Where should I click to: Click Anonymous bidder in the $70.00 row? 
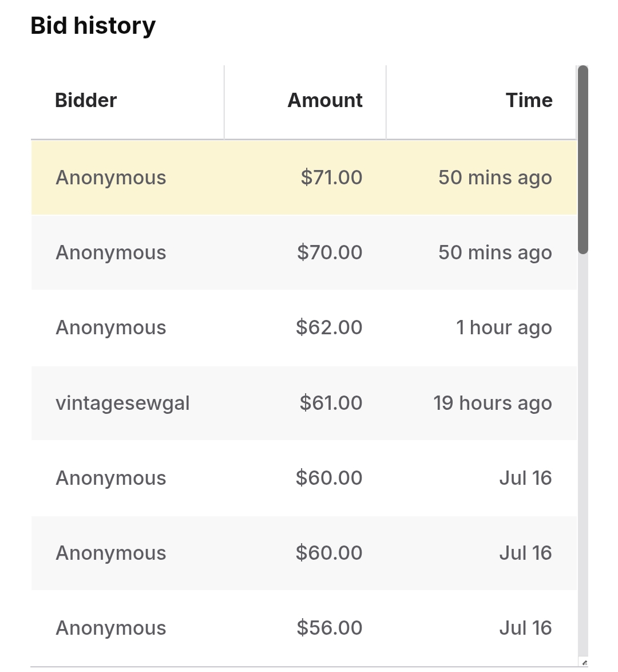pos(111,253)
